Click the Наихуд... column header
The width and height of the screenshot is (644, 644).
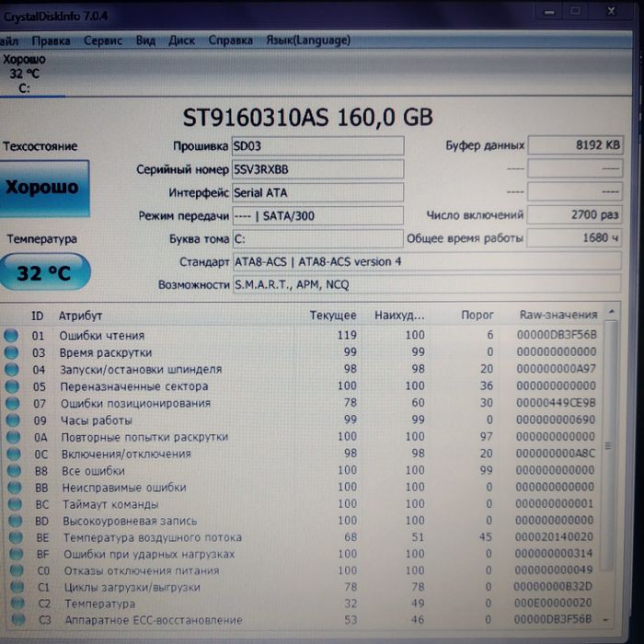(x=399, y=316)
